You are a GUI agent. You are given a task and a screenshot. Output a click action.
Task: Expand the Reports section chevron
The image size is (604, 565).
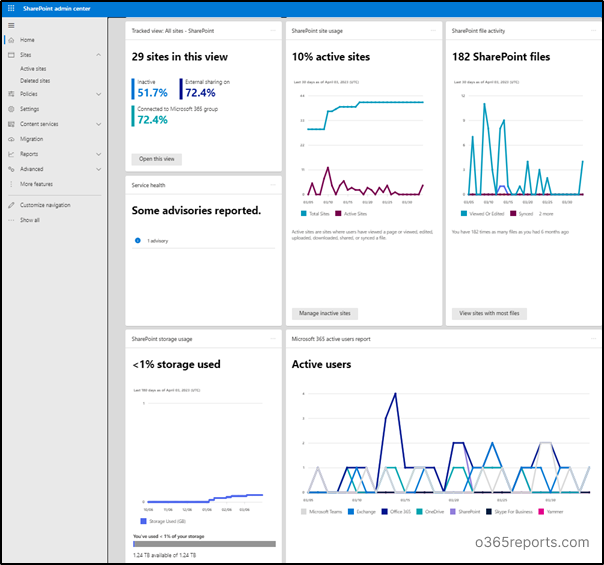(99, 154)
